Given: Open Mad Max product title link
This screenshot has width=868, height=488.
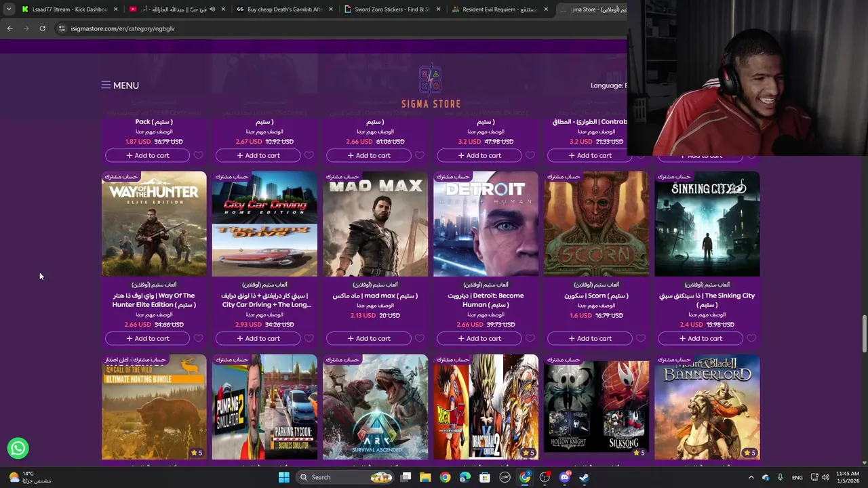Looking at the screenshot, I should pos(375,296).
